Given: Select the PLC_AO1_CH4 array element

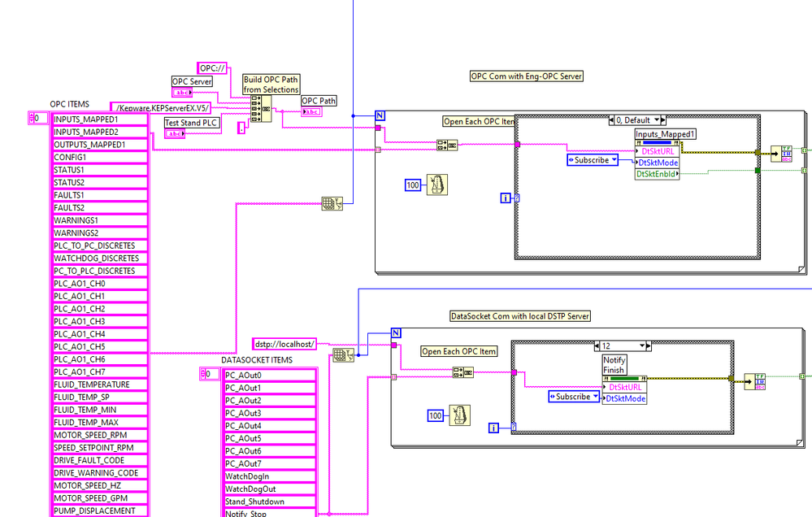Looking at the screenshot, I should 100,334.
